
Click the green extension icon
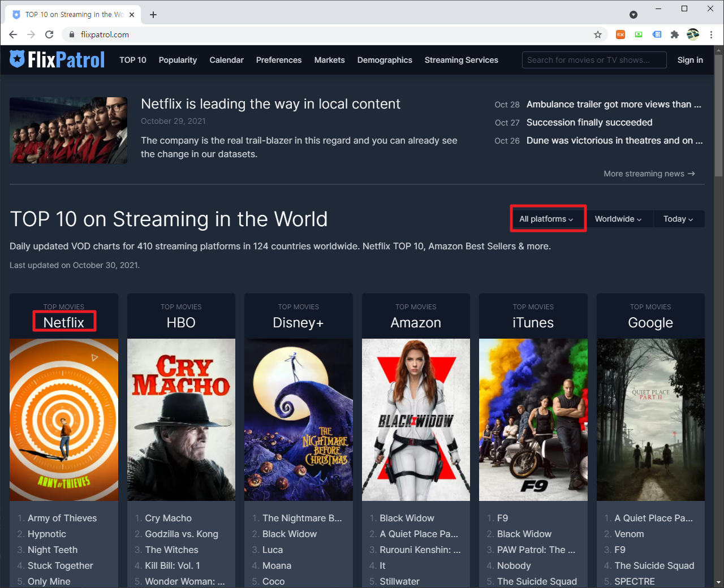point(639,34)
